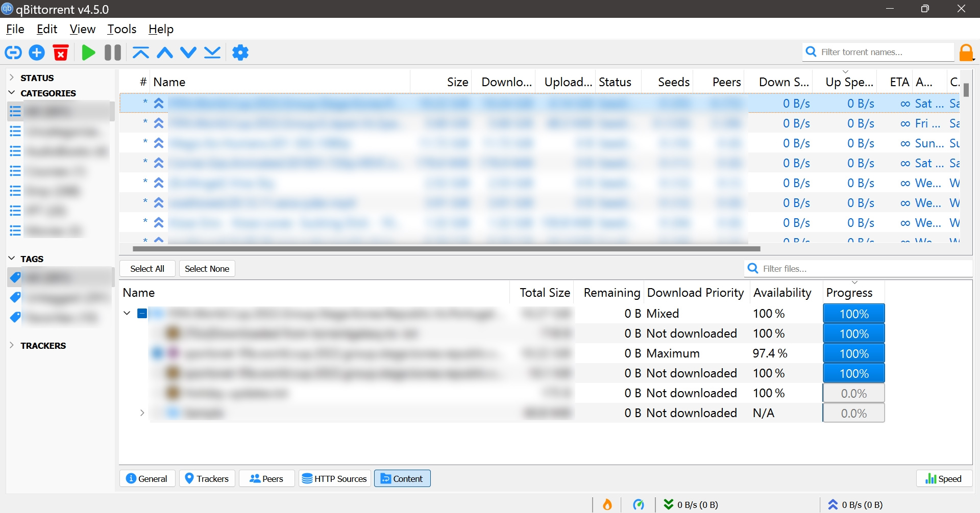Resume the selected torrent with the play icon

pyautogui.click(x=88, y=53)
